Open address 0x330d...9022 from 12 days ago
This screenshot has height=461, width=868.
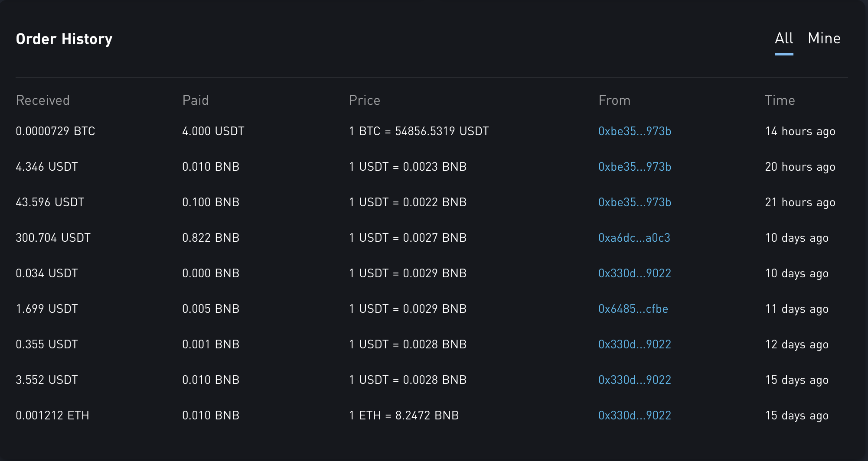(635, 344)
